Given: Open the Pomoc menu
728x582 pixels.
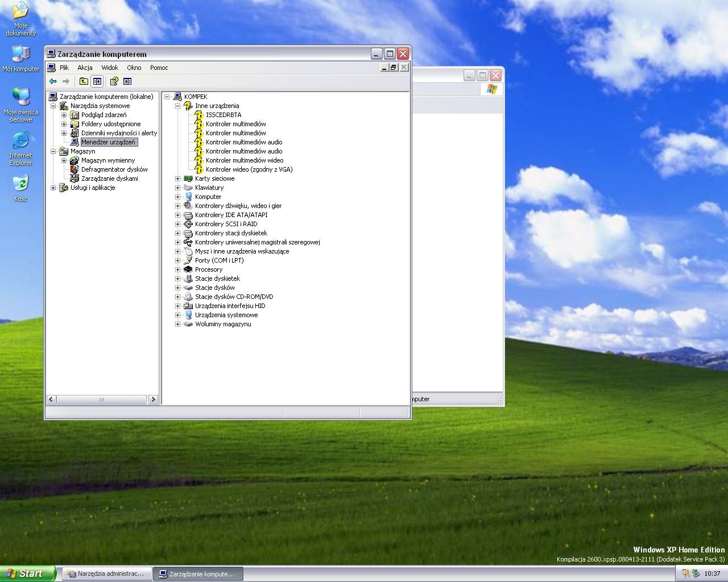Looking at the screenshot, I should [x=159, y=68].
